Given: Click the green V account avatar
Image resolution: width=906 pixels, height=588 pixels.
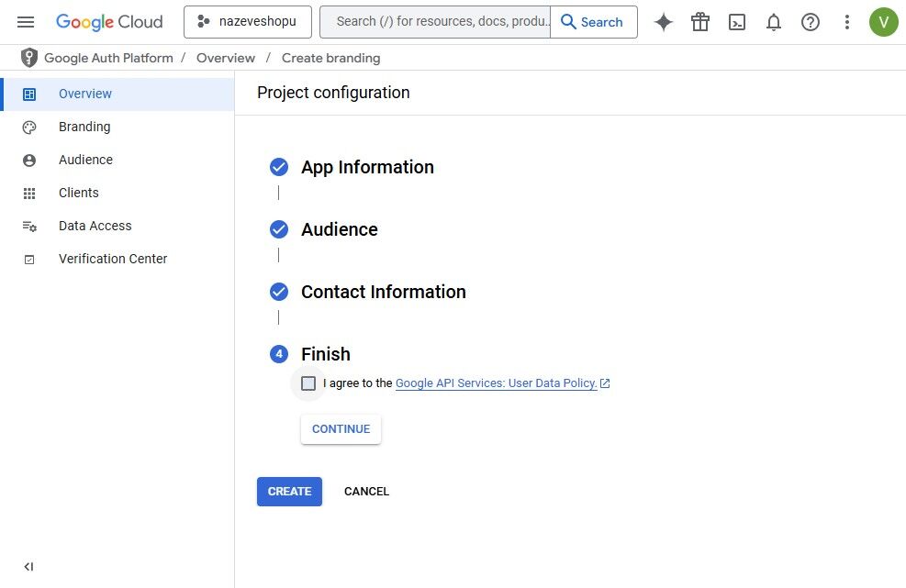Looking at the screenshot, I should (883, 22).
